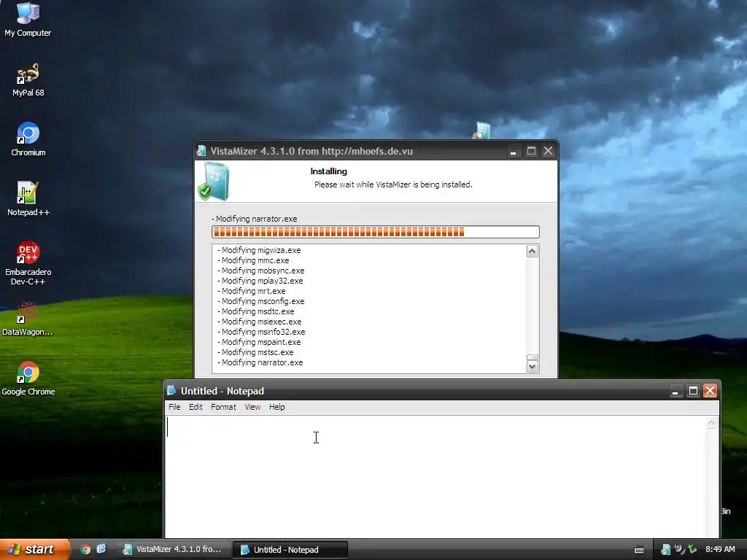
Task: Click the install log scroll-up arrow
Action: 532,252
